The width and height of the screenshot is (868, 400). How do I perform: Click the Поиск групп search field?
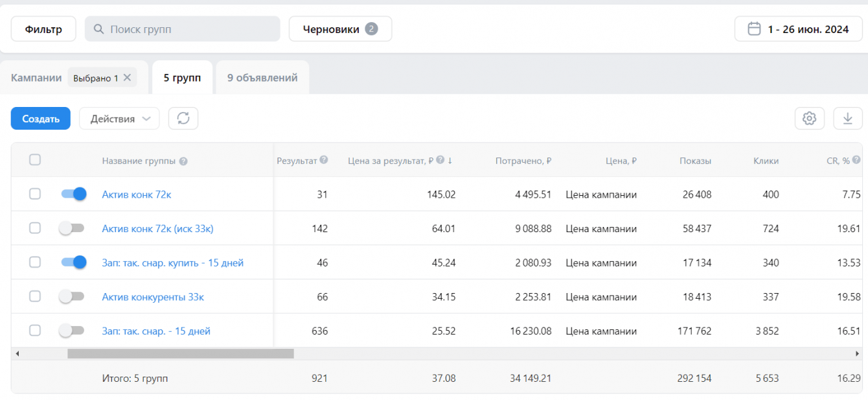188,29
